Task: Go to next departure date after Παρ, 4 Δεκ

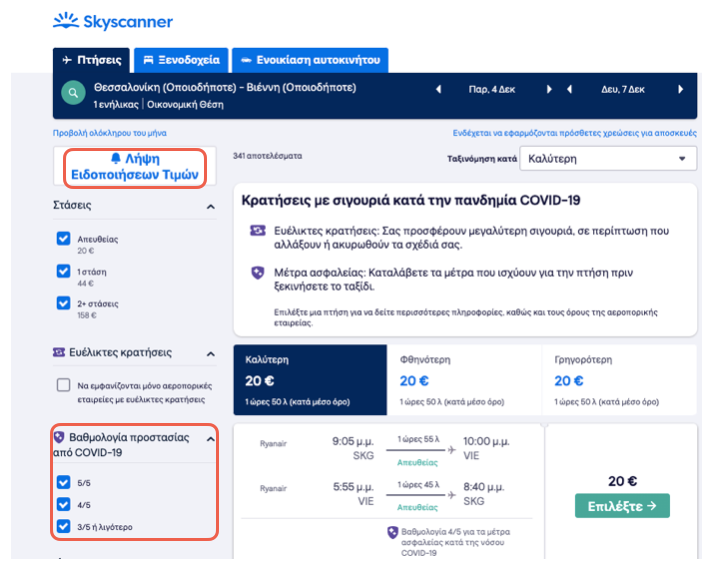Action: pos(549,89)
